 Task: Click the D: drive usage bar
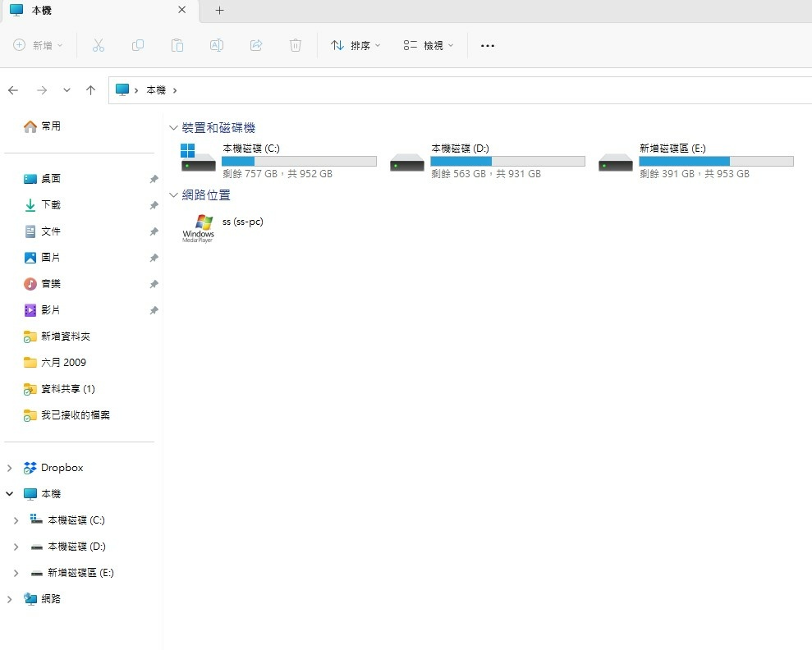507,161
